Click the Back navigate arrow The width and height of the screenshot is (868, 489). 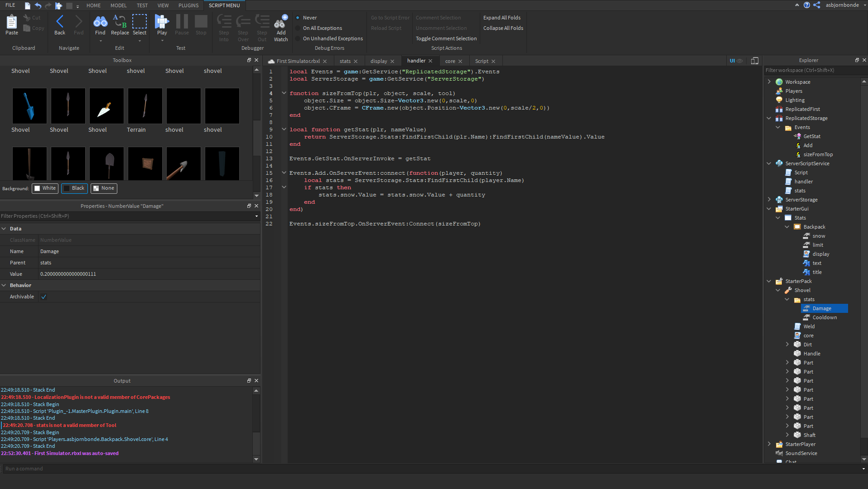click(x=60, y=22)
